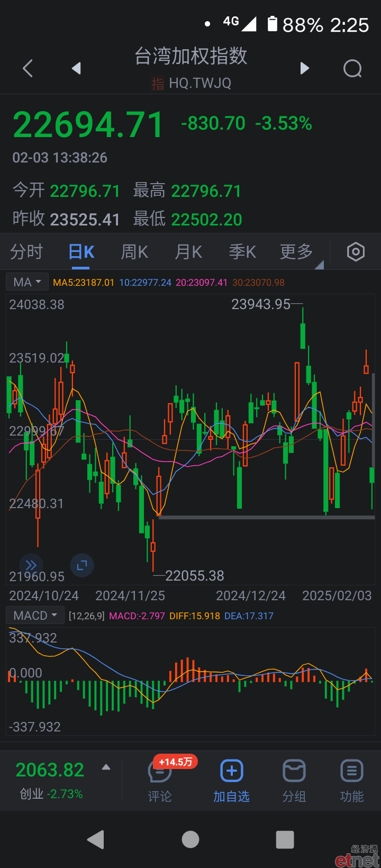The height and width of the screenshot is (868, 381).
Task: Tap the date label 2024/10/24
Action: coord(44,596)
